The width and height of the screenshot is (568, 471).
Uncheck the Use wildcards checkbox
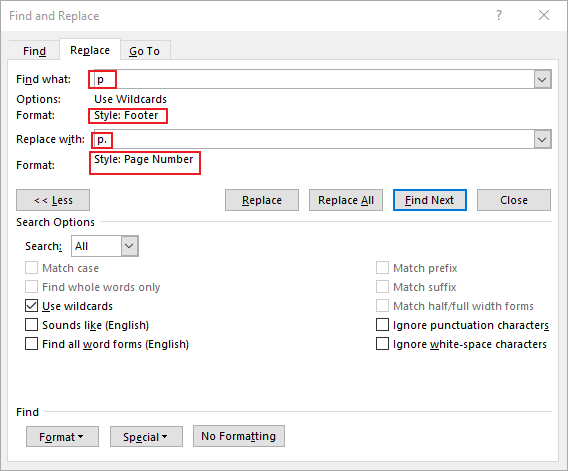click(32, 306)
